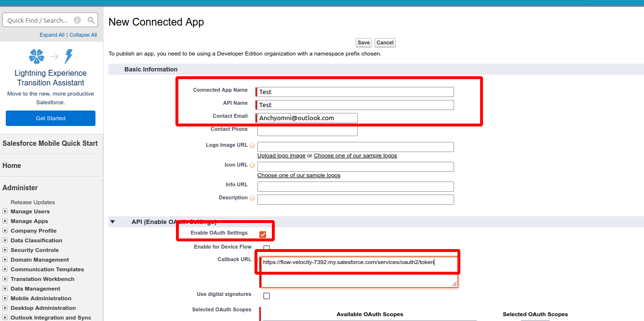Click the Description help icon

(252, 198)
